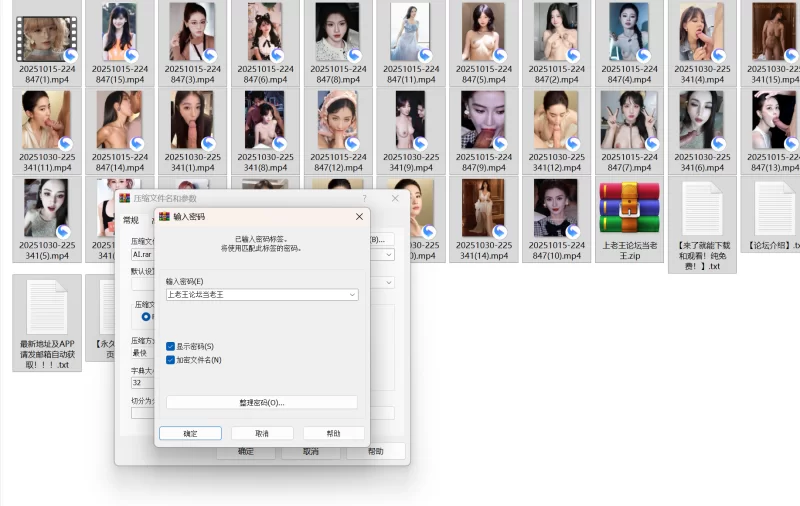
Task: Toggle the 加密文件名(N) checkbox
Action: [170, 360]
